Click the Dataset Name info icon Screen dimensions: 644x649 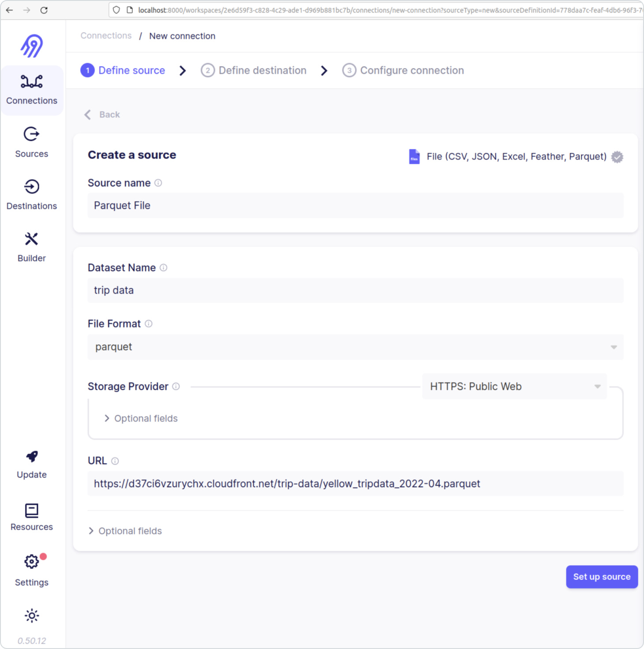[164, 268]
